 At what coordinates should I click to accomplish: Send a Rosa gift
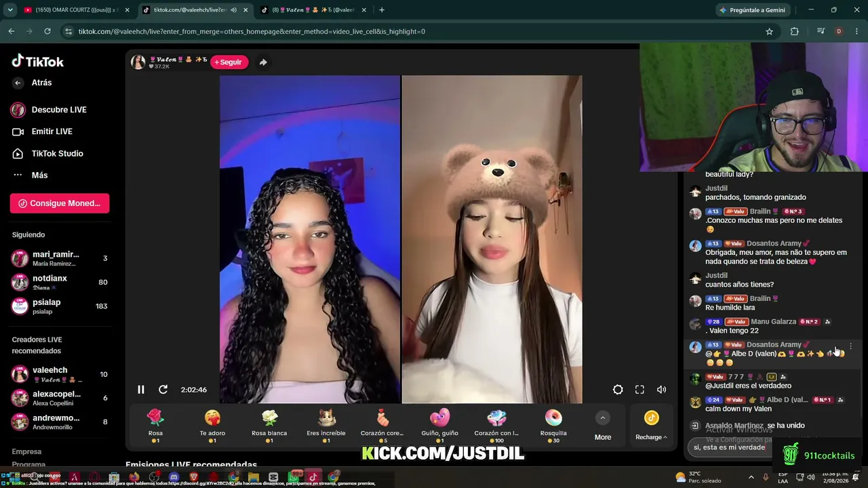point(155,426)
